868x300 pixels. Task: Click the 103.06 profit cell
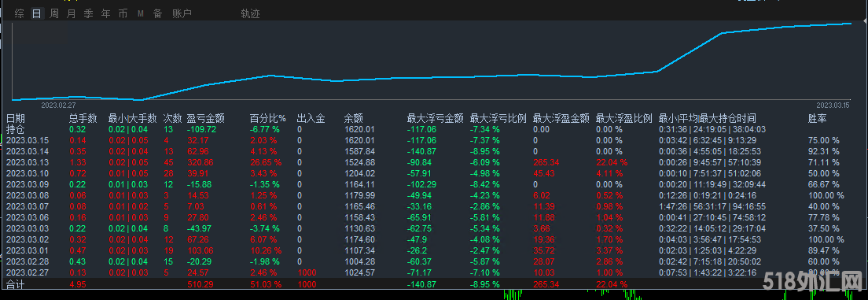click(x=200, y=250)
